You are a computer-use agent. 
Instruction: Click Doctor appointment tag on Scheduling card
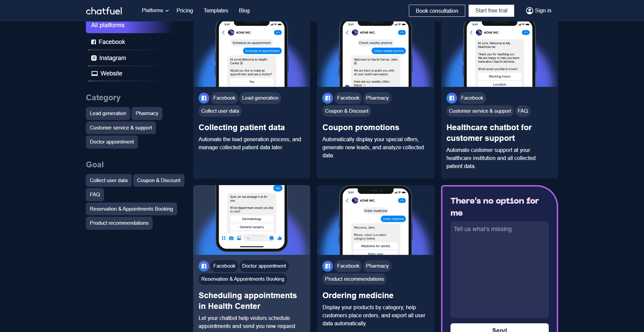[264, 266]
